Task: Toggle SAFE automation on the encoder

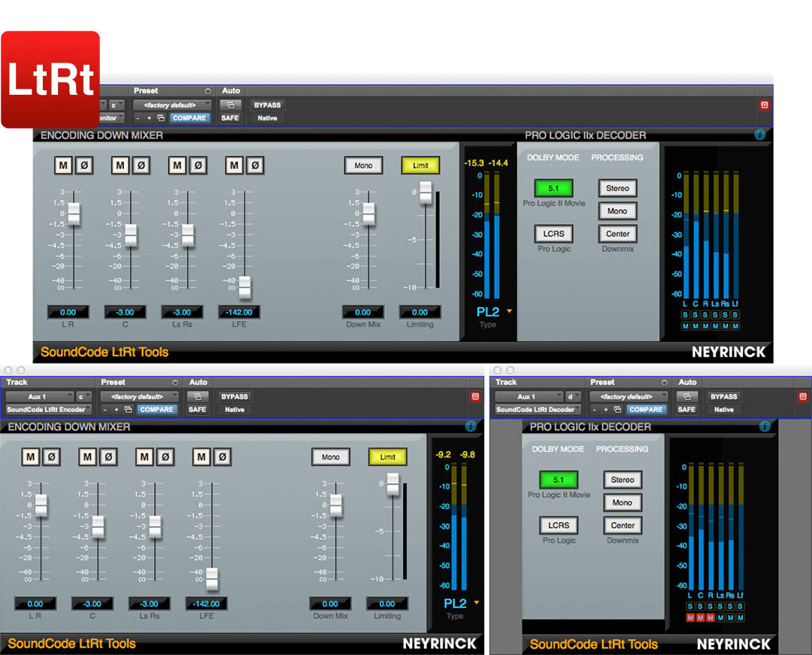Action: (x=198, y=409)
